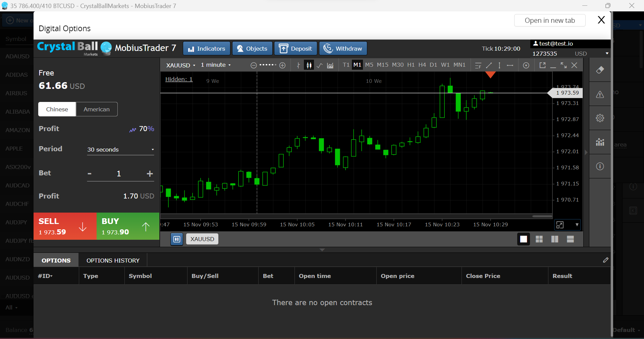Edit the options table columns with pencil icon
644x339 pixels.
[x=606, y=260]
